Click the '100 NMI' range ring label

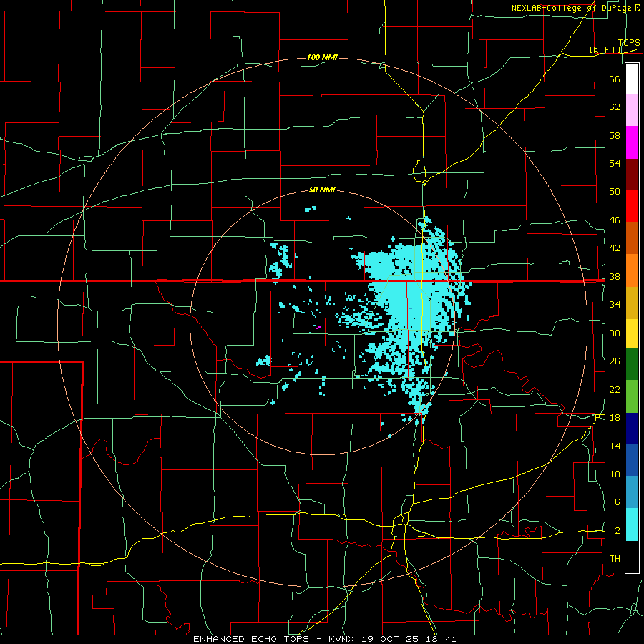pyautogui.click(x=322, y=57)
